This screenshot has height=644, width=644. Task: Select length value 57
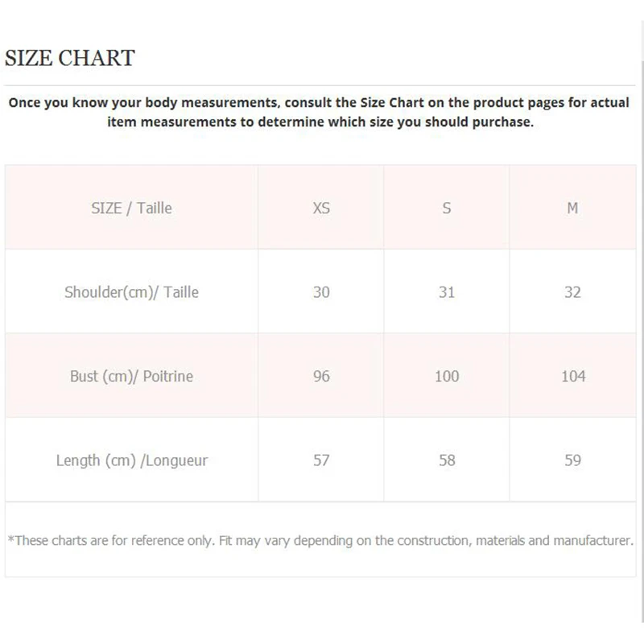(x=321, y=460)
